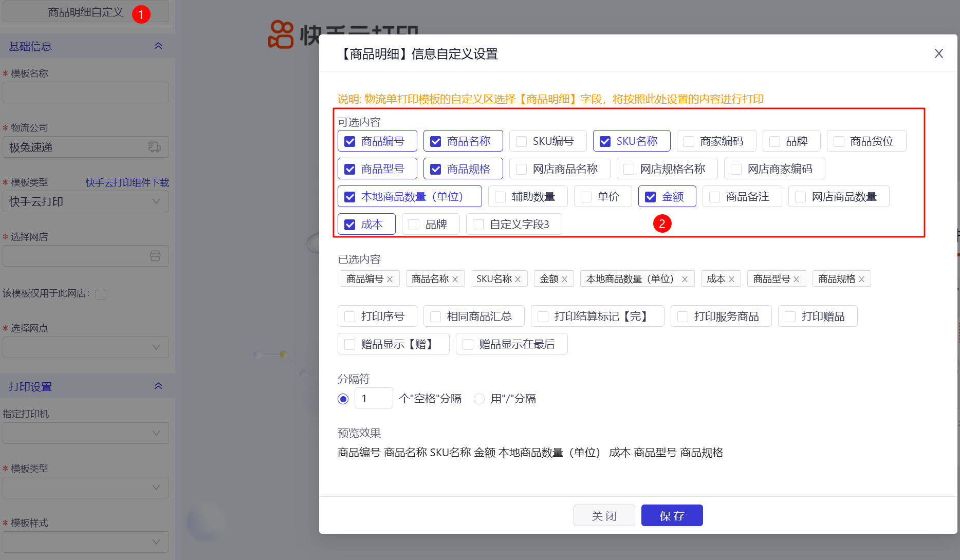Click the shop icon in 选择网店 field
Image resolution: width=960 pixels, height=560 pixels.
pyautogui.click(x=155, y=256)
